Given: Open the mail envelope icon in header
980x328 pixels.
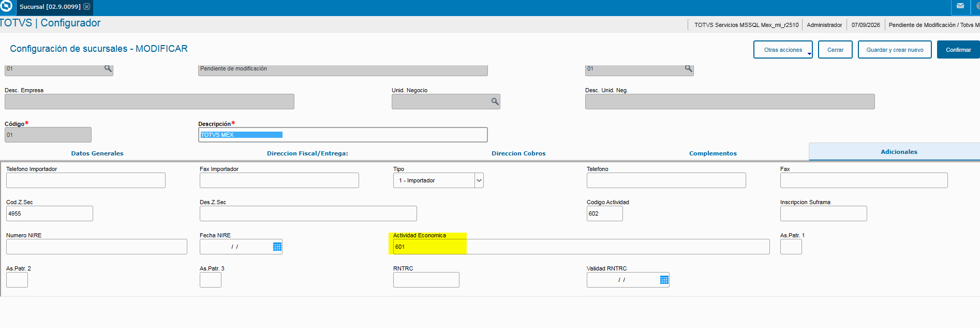Looking at the screenshot, I should click(960, 7).
